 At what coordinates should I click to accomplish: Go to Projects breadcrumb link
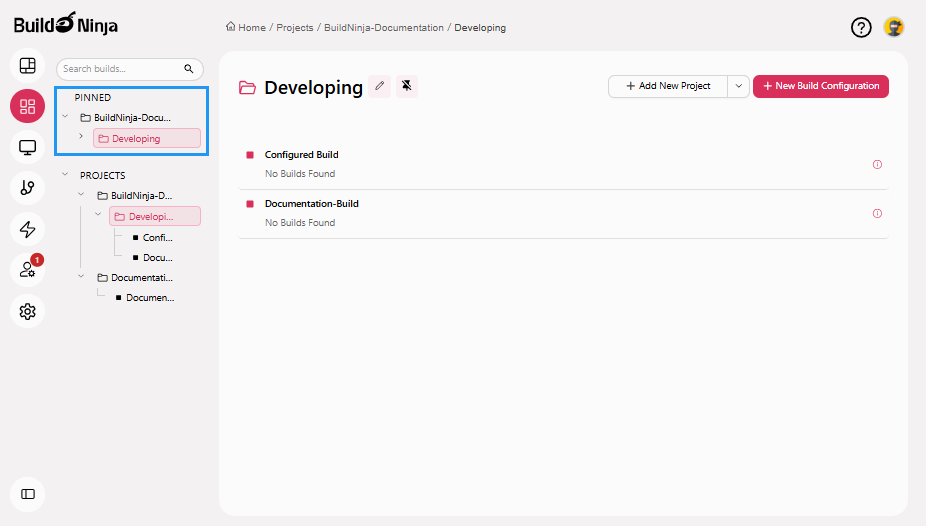tap(295, 28)
